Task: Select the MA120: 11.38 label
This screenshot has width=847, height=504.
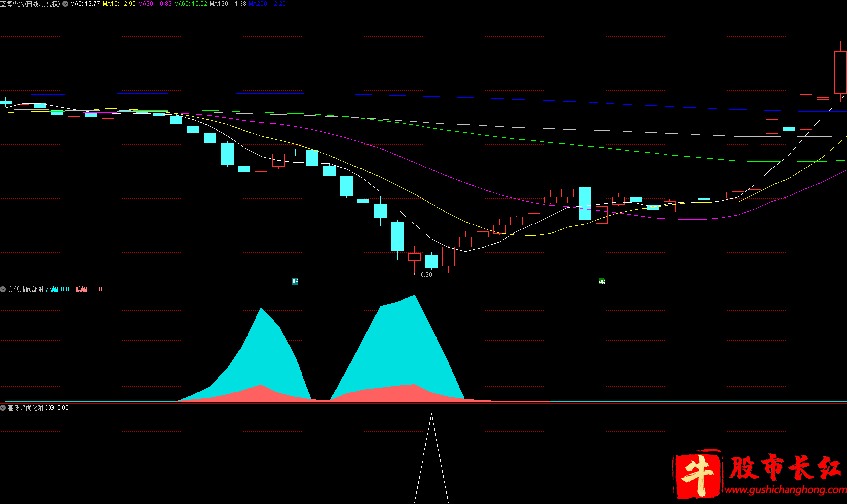Action: (x=228, y=4)
